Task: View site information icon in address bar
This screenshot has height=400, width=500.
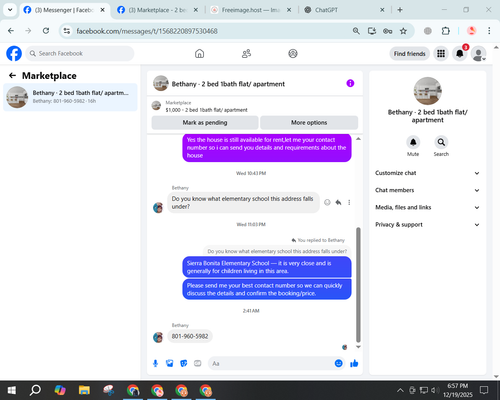Action: (67, 31)
